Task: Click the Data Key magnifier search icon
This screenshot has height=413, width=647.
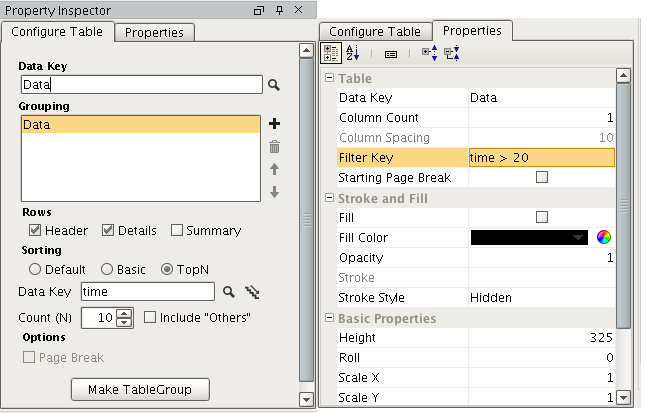Action: (274, 86)
